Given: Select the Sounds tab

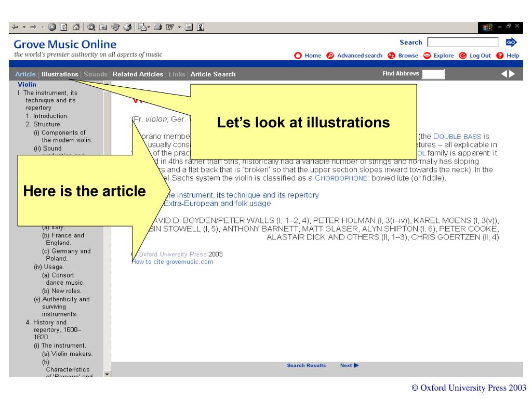Looking at the screenshot, I should click(96, 74).
